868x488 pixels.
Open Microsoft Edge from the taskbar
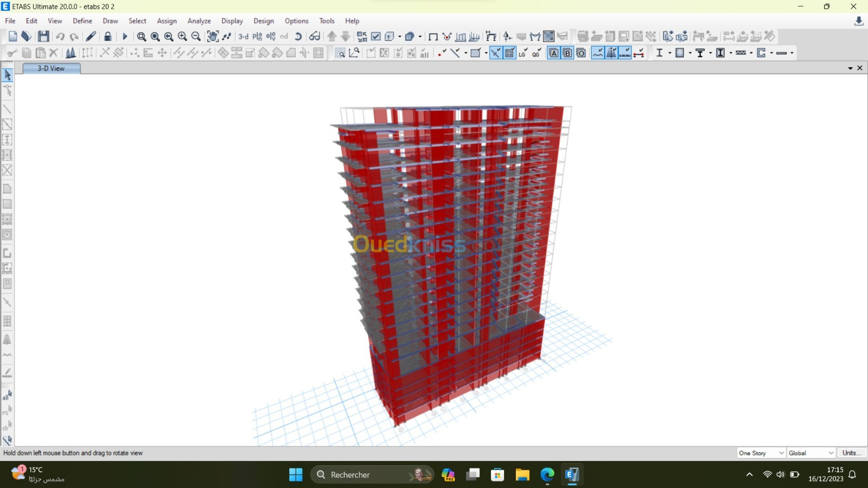click(x=547, y=474)
